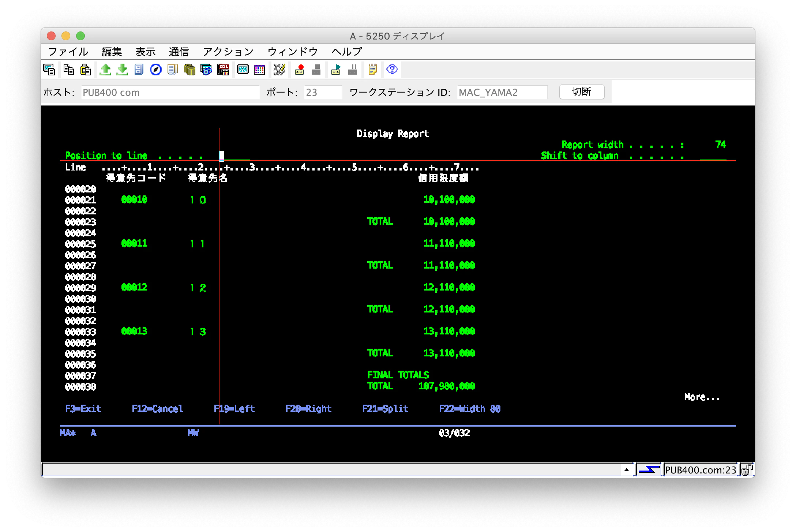Select F3=Exit on the terminal

(x=83, y=409)
